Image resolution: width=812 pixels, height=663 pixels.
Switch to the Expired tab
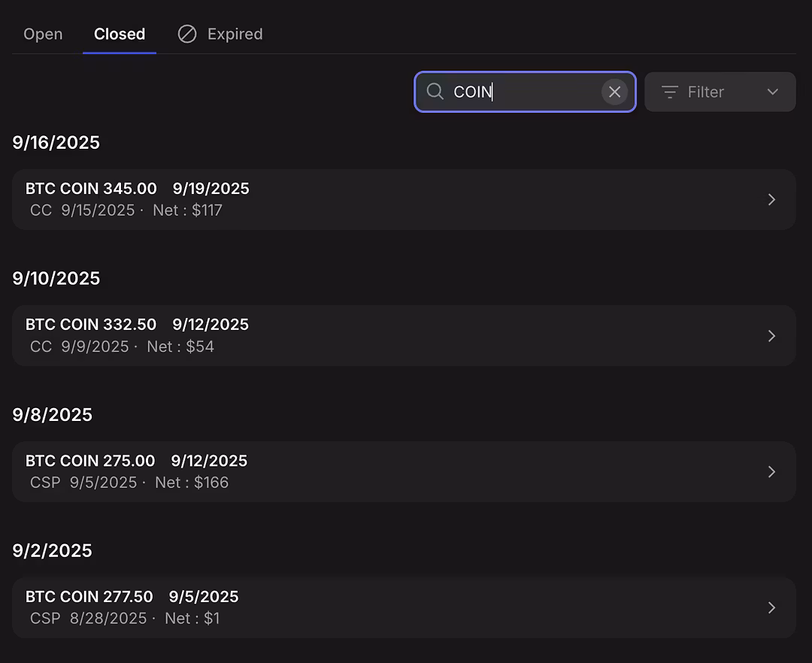[235, 34]
